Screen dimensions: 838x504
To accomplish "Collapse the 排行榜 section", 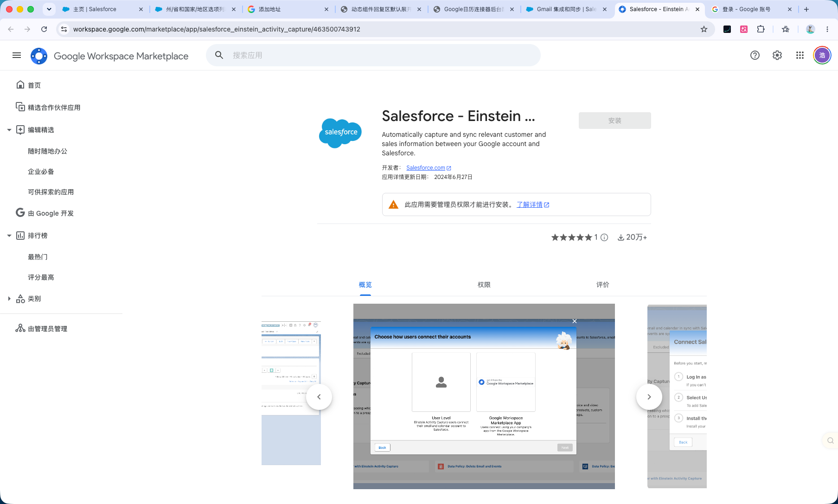I will tap(9, 236).
